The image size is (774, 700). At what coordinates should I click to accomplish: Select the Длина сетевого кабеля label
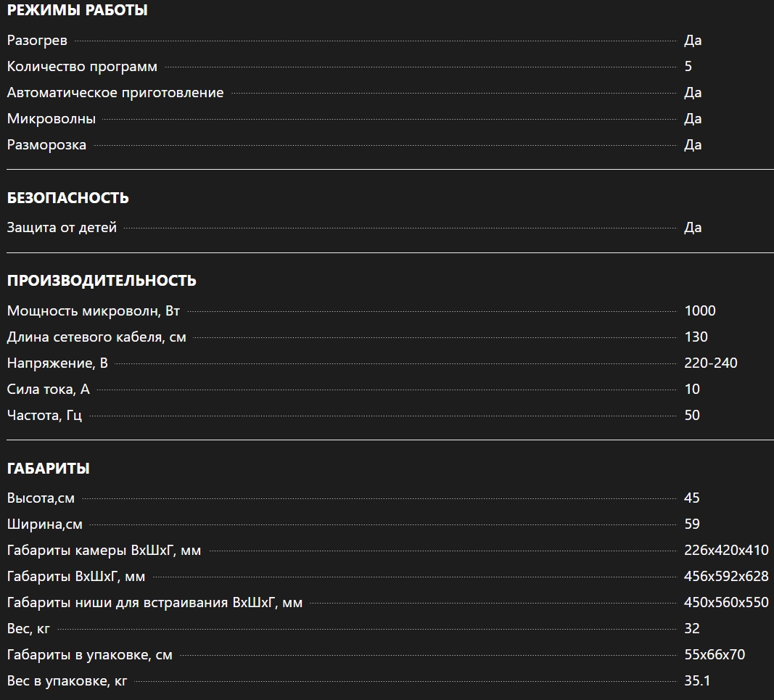click(96, 337)
